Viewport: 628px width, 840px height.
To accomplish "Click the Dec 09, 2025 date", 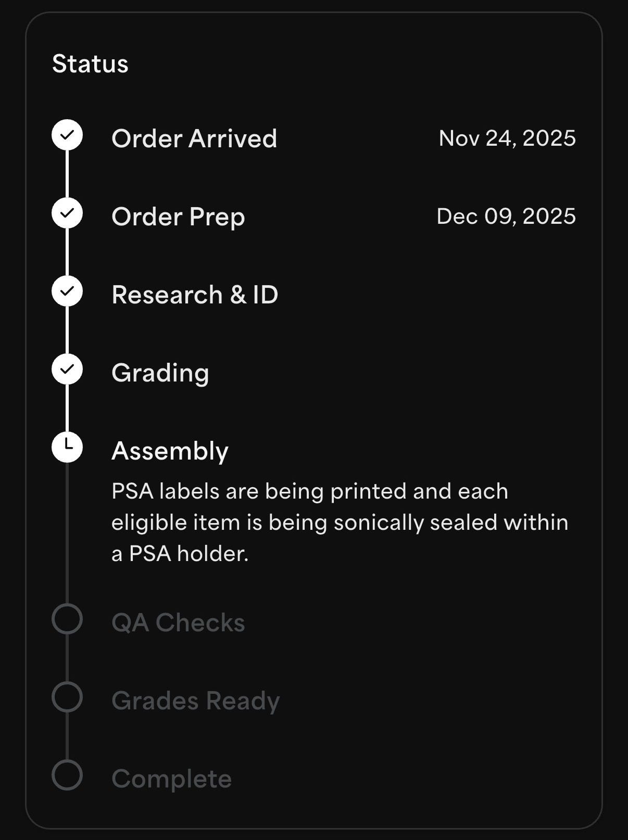I will point(506,217).
